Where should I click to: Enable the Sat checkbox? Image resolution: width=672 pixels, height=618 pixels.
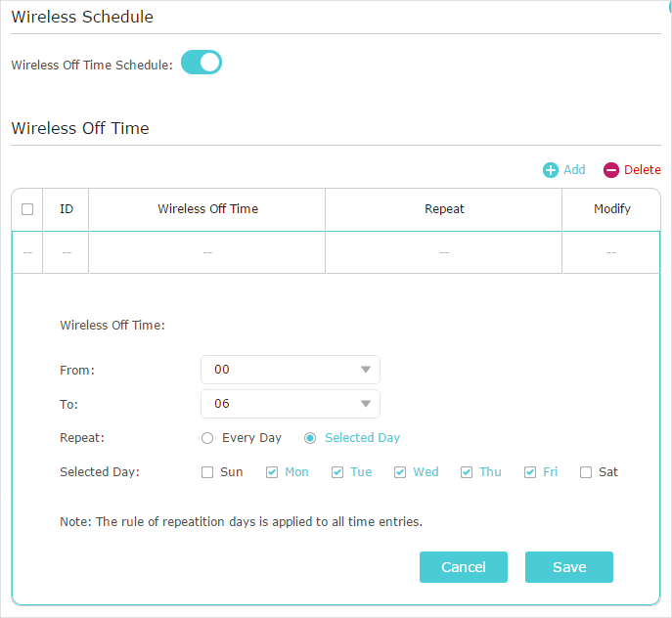[x=586, y=472]
